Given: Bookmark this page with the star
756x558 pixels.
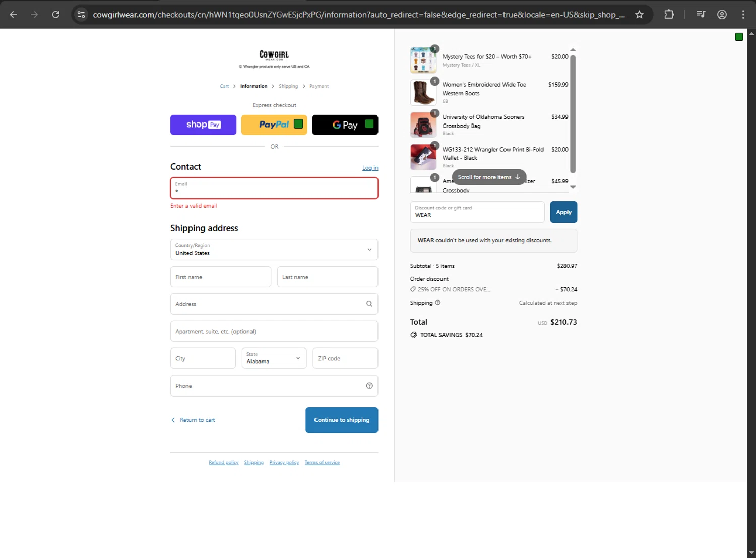Looking at the screenshot, I should pos(639,15).
